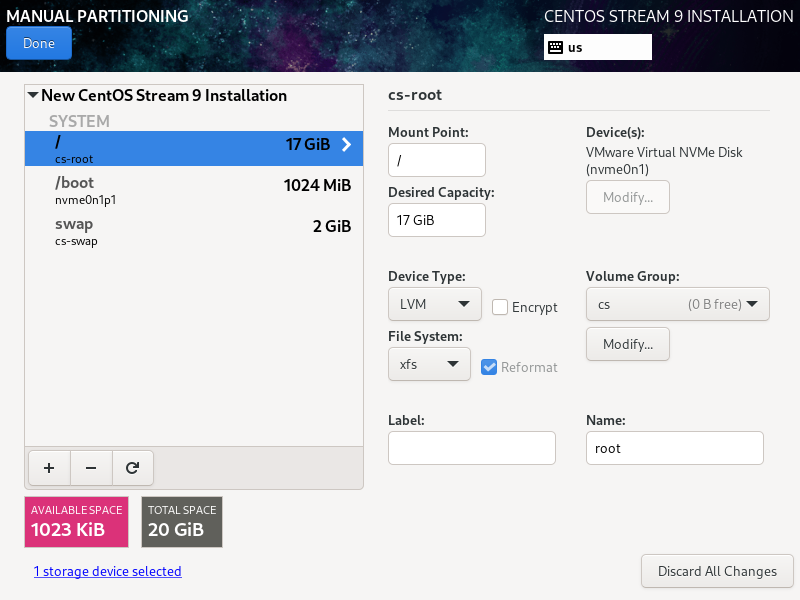Viewport: 800px width, 600px height.
Task: Click the 2 GiB swap size value
Action: click(x=332, y=226)
